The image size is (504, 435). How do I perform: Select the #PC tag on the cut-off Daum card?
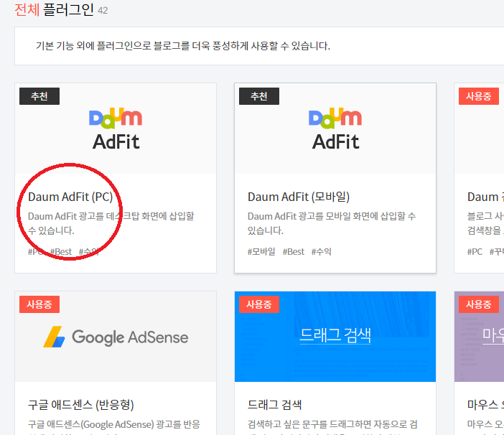click(475, 251)
